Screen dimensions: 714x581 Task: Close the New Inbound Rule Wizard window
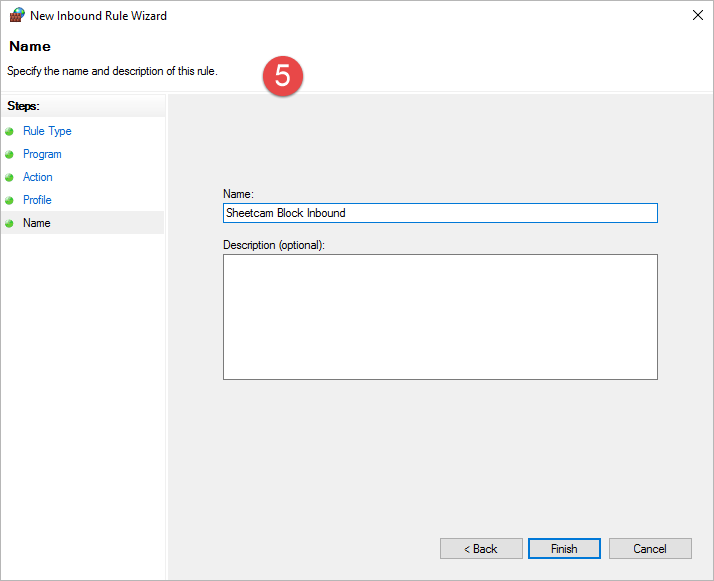coord(696,16)
